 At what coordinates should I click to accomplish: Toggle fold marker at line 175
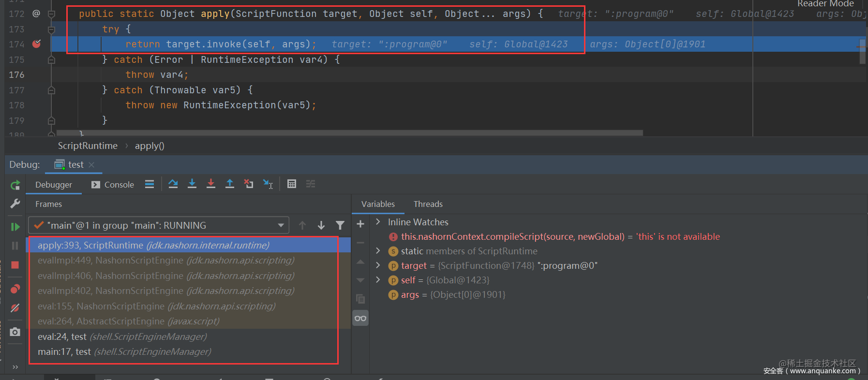click(51, 60)
